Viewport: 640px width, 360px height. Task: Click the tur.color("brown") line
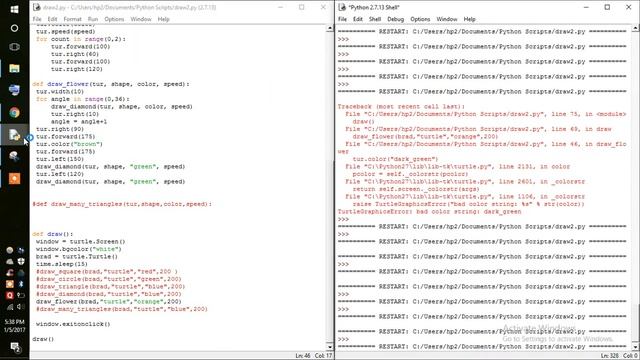[69, 144]
